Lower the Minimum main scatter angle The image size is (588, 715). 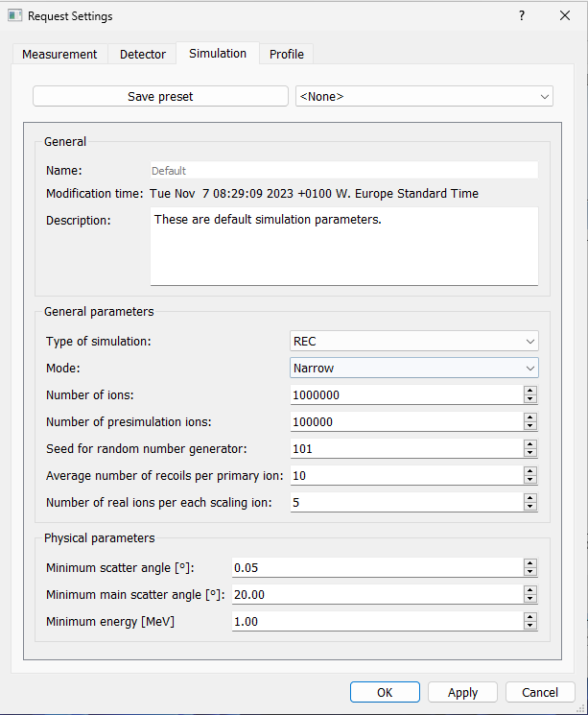(x=530, y=599)
